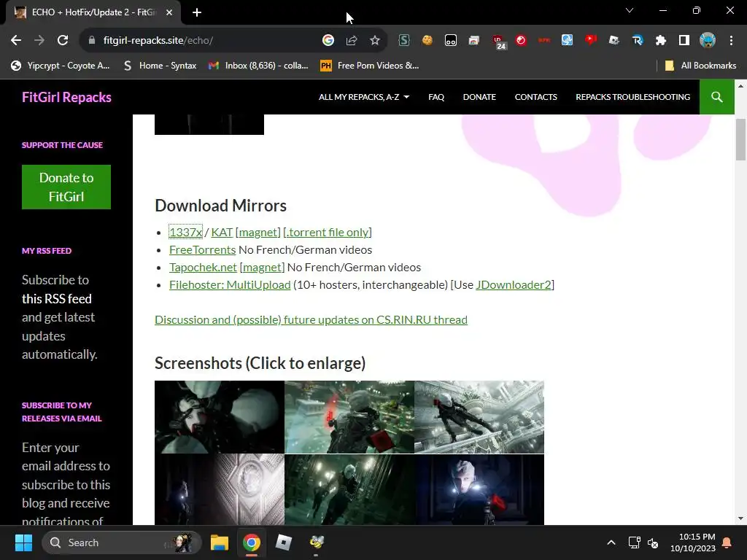
Task: Open the Yipcrypt - Coyote bookmark
Action: pos(61,66)
